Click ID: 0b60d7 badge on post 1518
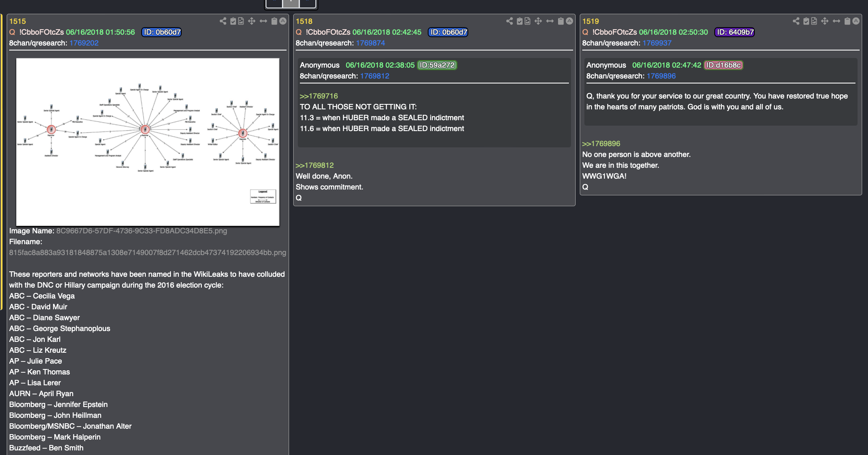 [x=448, y=32]
